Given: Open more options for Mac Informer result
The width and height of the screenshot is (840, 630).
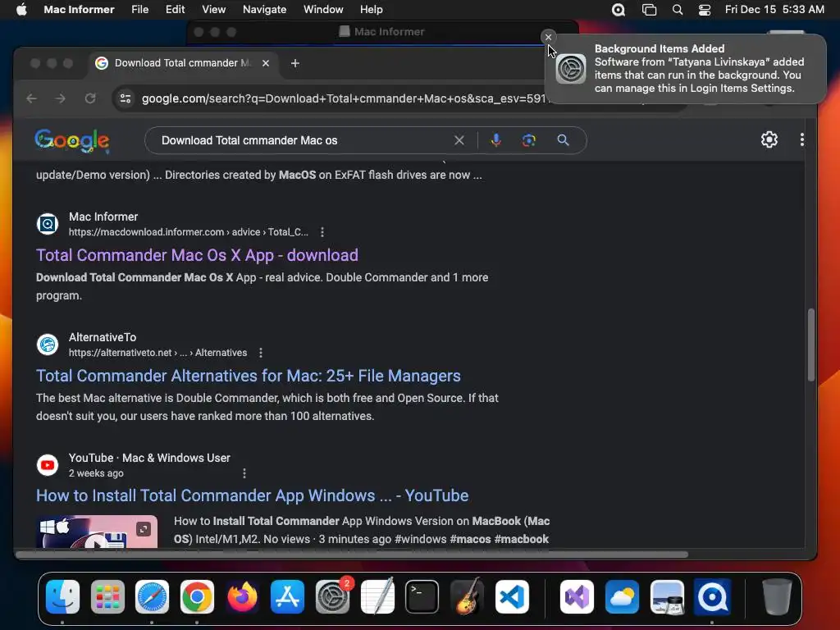Looking at the screenshot, I should (x=322, y=232).
